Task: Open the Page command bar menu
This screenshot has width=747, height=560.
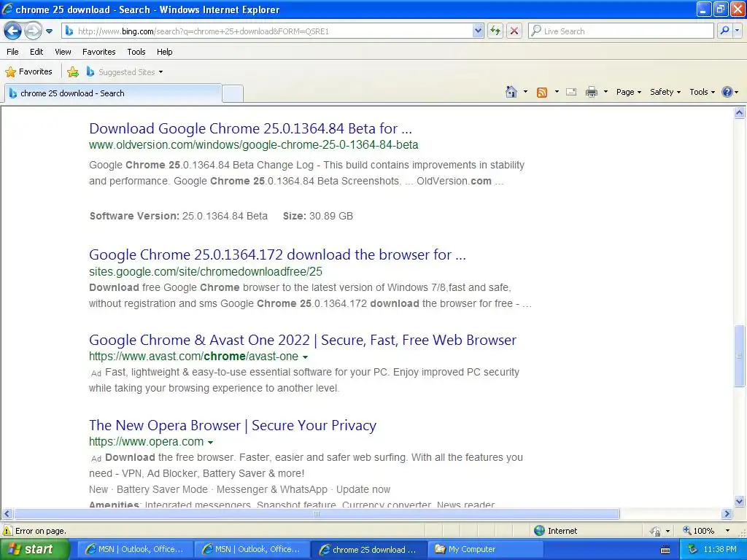Action: [x=628, y=92]
